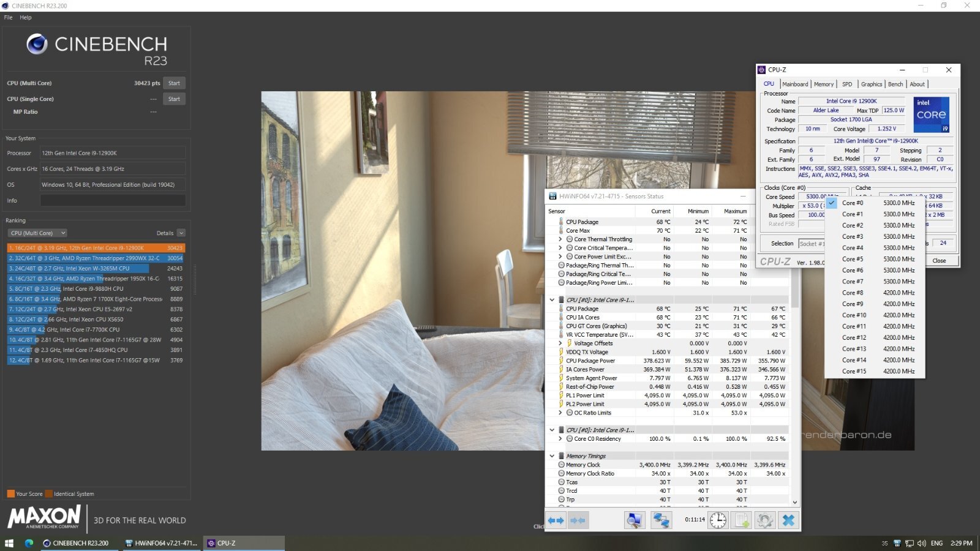Click the Cinebench logo sphere icon

click(37, 44)
